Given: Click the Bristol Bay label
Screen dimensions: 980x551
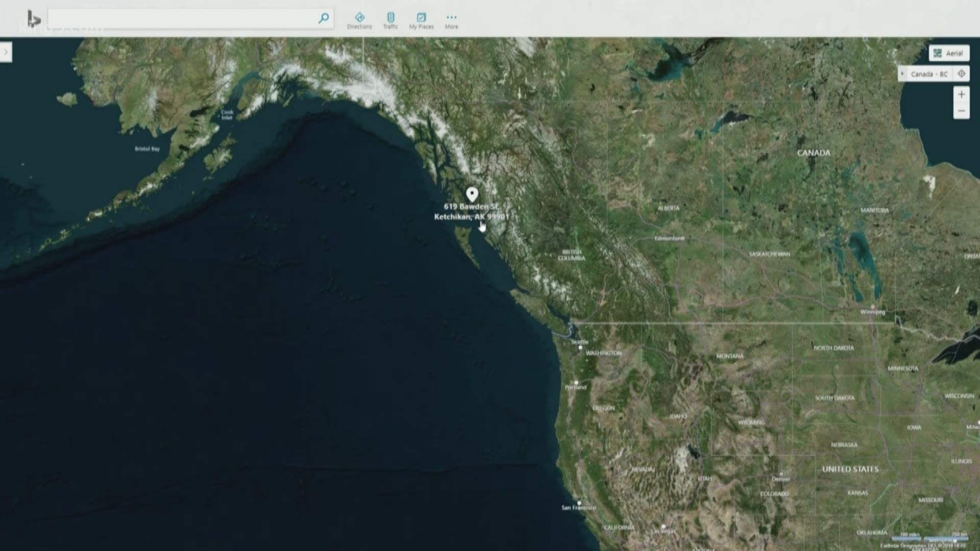Looking at the screenshot, I should point(147,149).
